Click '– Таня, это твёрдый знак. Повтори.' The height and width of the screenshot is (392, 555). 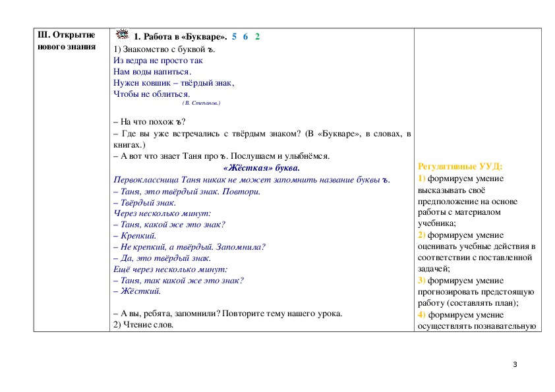[187, 192]
